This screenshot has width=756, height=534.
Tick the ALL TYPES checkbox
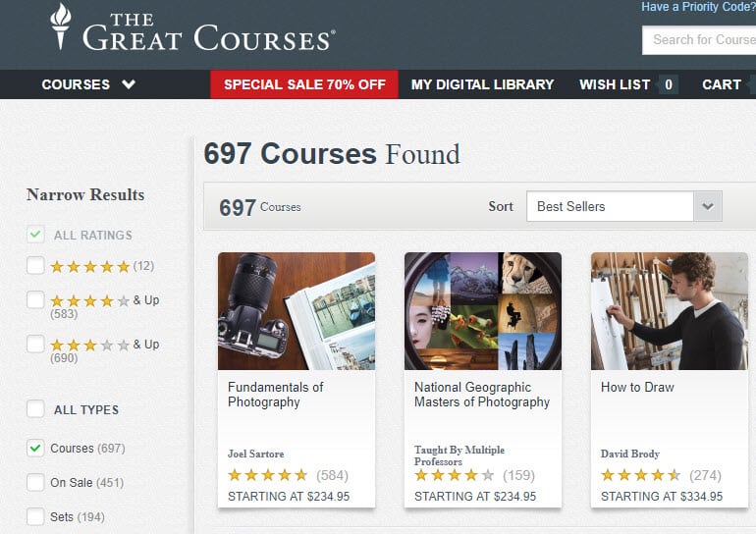click(35, 409)
